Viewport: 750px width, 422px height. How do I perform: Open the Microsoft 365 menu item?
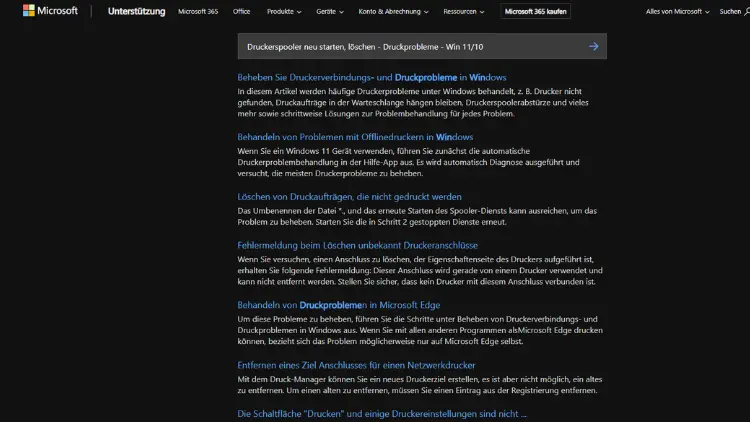[198, 11]
